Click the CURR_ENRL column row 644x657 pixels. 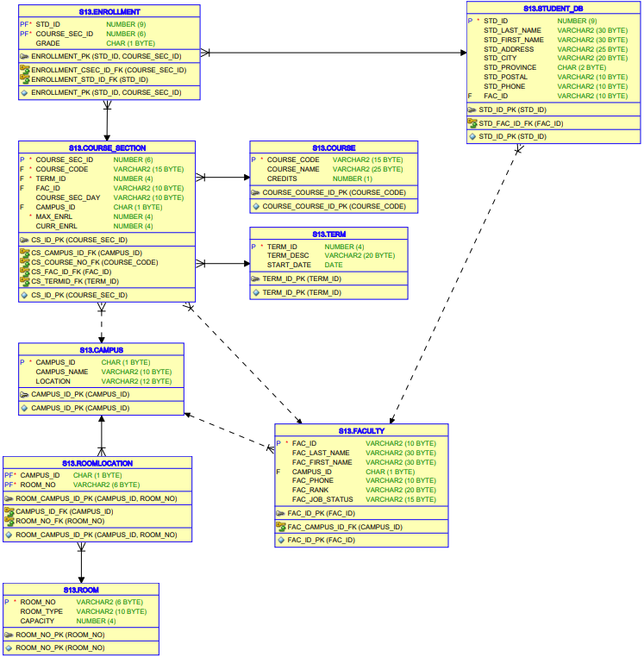click(x=107, y=226)
